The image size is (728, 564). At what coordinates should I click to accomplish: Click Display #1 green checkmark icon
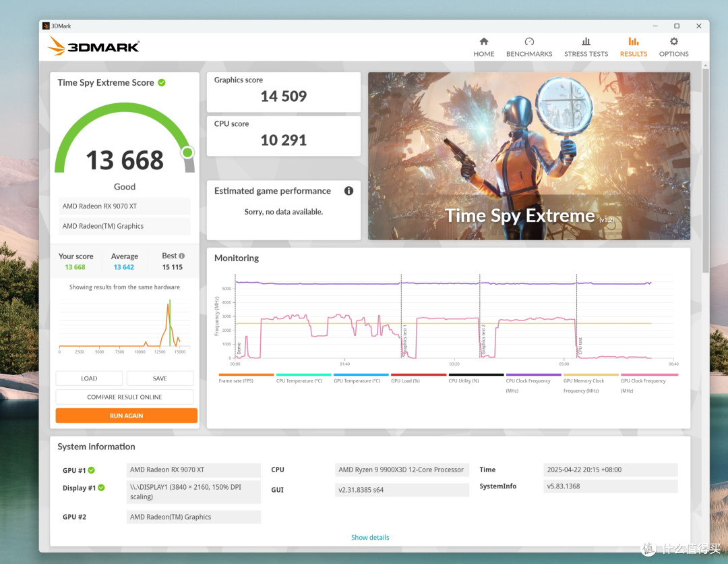pos(101,488)
